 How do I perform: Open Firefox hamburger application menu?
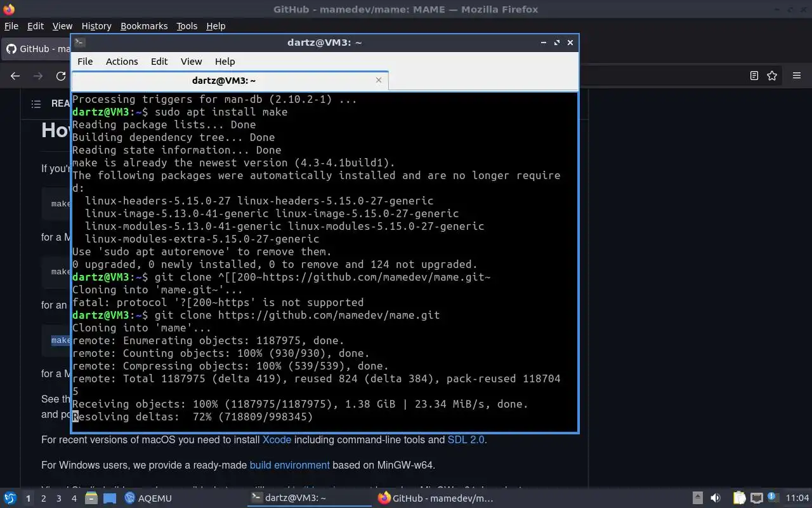pyautogui.click(x=797, y=76)
